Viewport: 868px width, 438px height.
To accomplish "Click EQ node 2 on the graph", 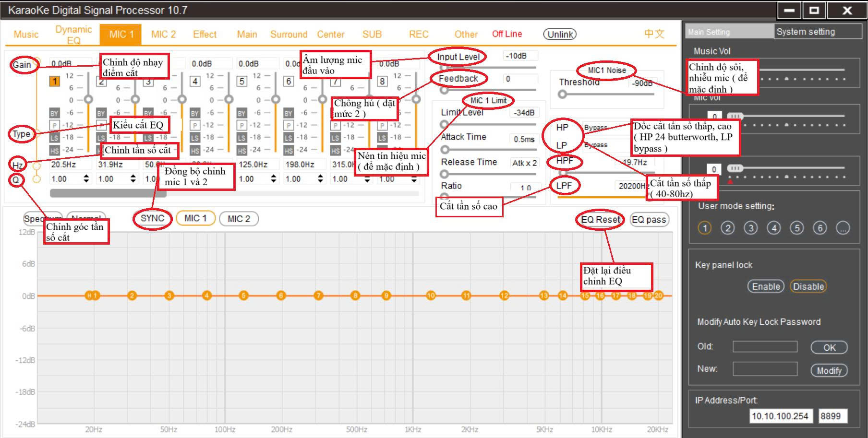I will pyautogui.click(x=132, y=296).
